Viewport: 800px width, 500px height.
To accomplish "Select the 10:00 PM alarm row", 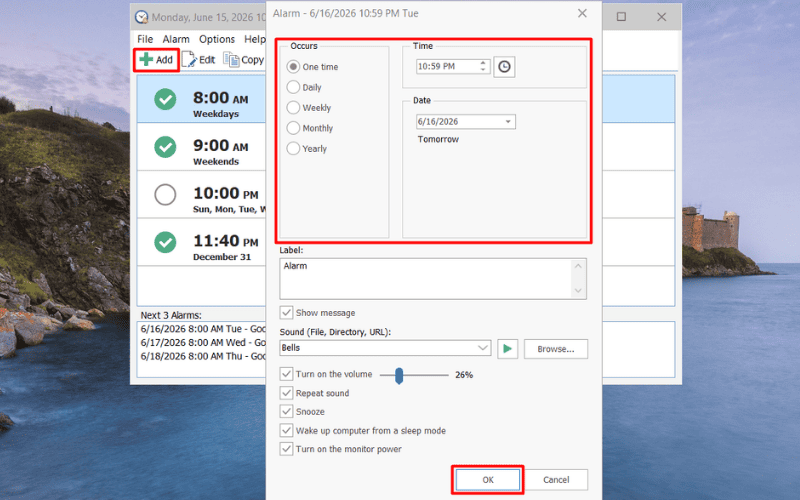I will click(x=202, y=194).
